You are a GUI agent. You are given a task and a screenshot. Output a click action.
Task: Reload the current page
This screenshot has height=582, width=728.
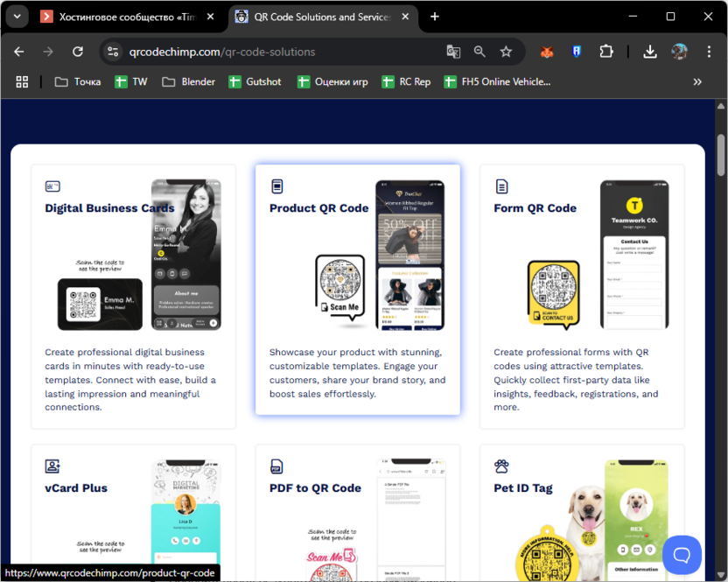point(78,52)
